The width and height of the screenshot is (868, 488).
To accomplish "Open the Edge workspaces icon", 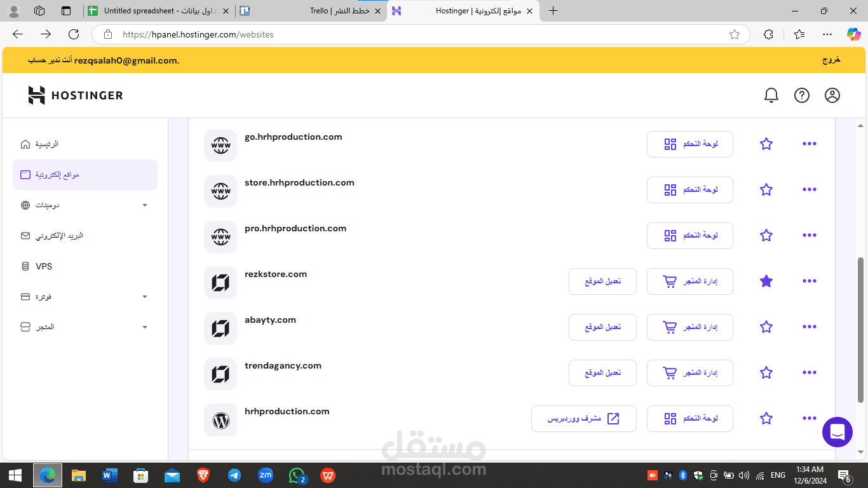I will (39, 11).
